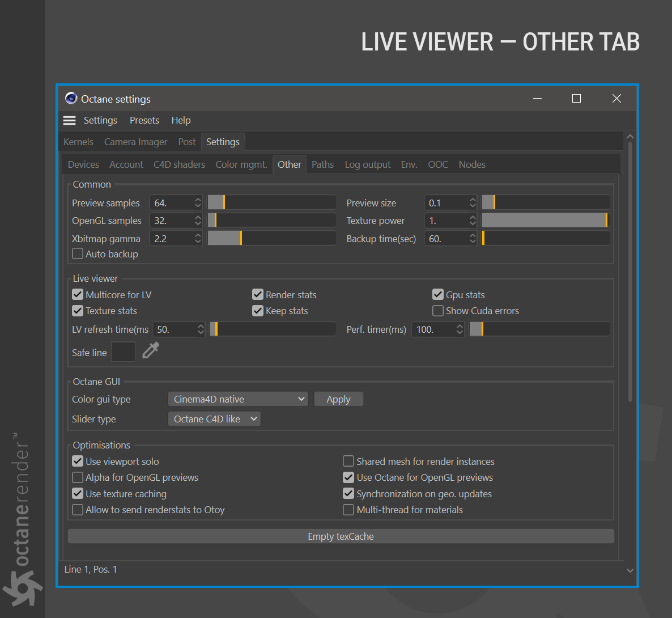Open the Color mgmt. sub-tab
672x618 pixels.
point(241,164)
